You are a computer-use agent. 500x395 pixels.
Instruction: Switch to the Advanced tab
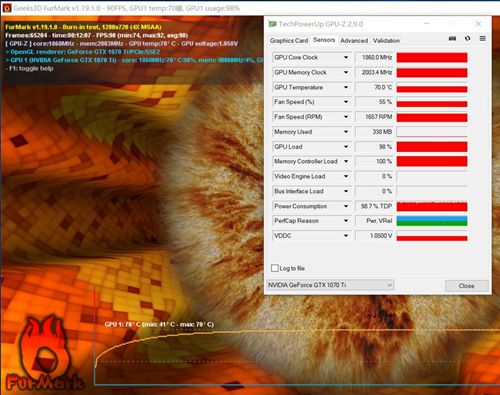pos(354,41)
